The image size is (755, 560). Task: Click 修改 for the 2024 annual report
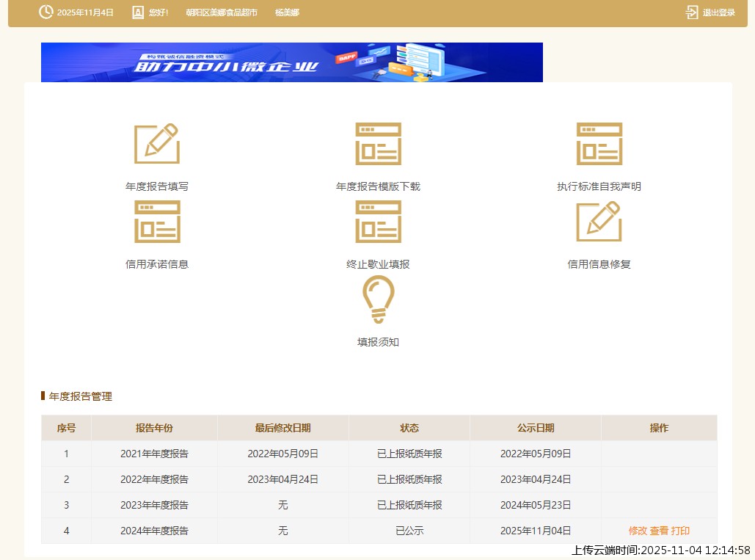point(638,531)
